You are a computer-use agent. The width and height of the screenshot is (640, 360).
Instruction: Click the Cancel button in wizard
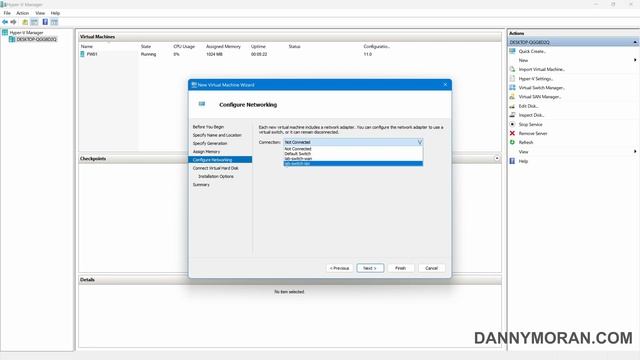pyautogui.click(x=431, y=268)
